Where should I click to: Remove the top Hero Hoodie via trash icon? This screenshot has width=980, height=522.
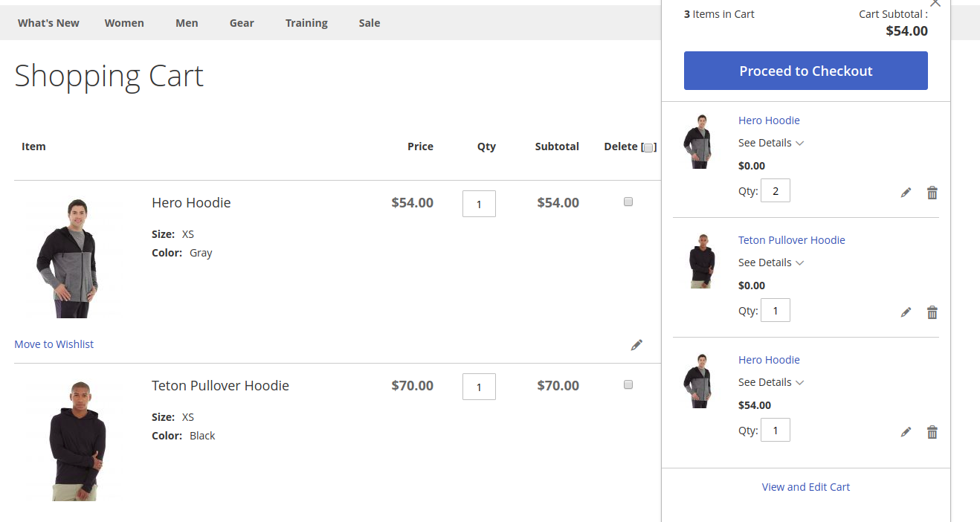click(x=932, y=192)
